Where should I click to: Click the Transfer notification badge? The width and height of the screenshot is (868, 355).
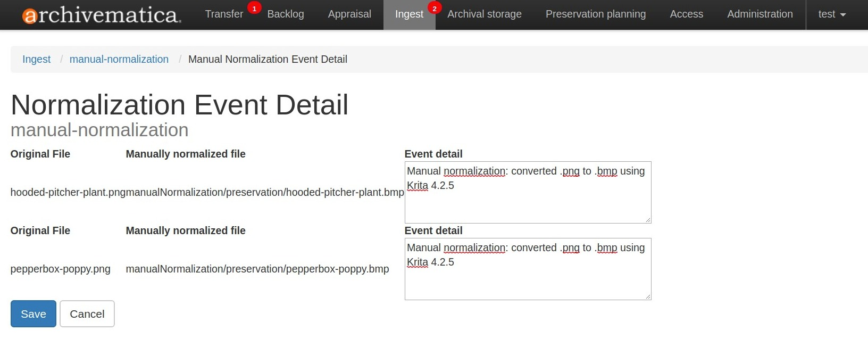(x=254, y=9)
